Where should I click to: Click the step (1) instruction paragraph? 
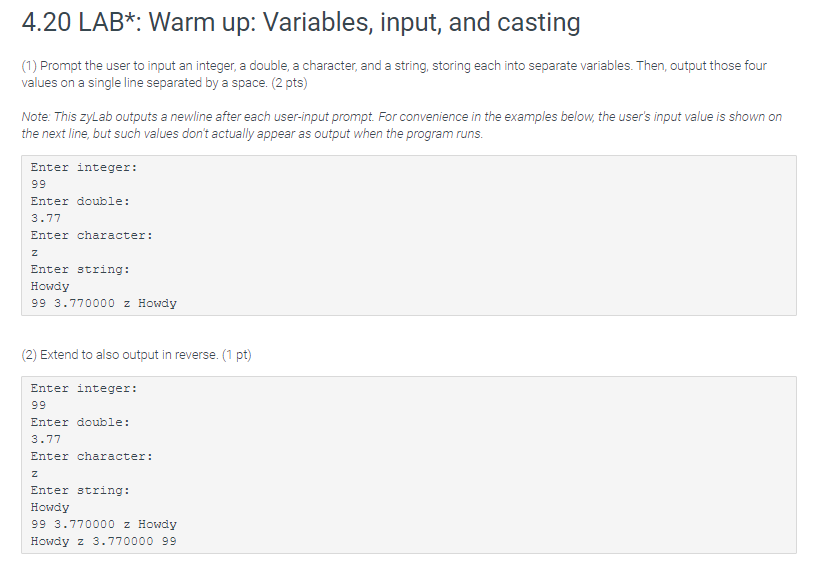394,74
